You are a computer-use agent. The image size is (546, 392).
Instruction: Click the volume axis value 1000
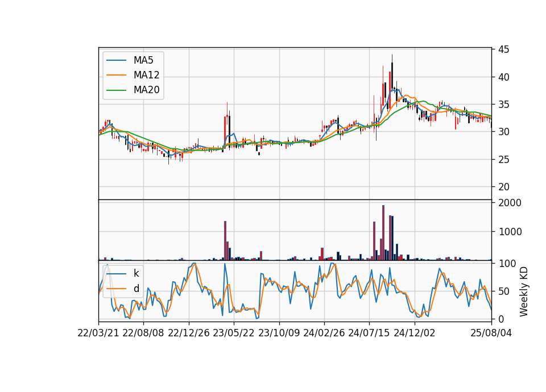(510, 232)
